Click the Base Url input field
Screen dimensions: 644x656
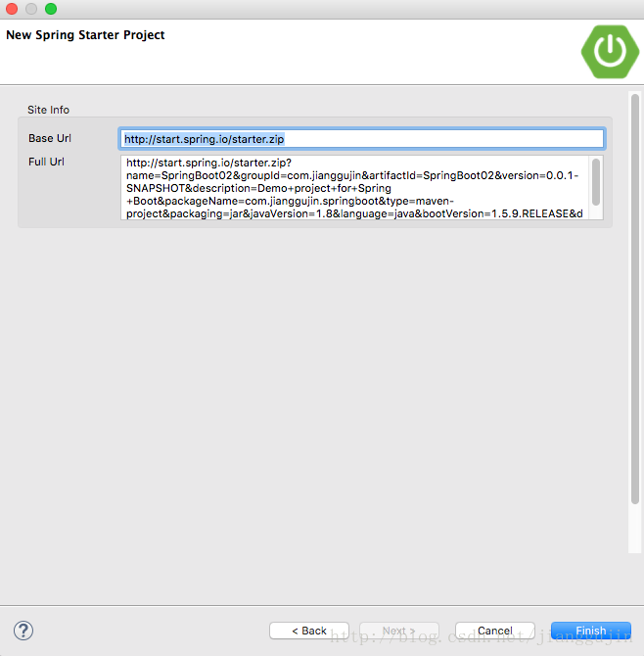click(x=362, y=139)
